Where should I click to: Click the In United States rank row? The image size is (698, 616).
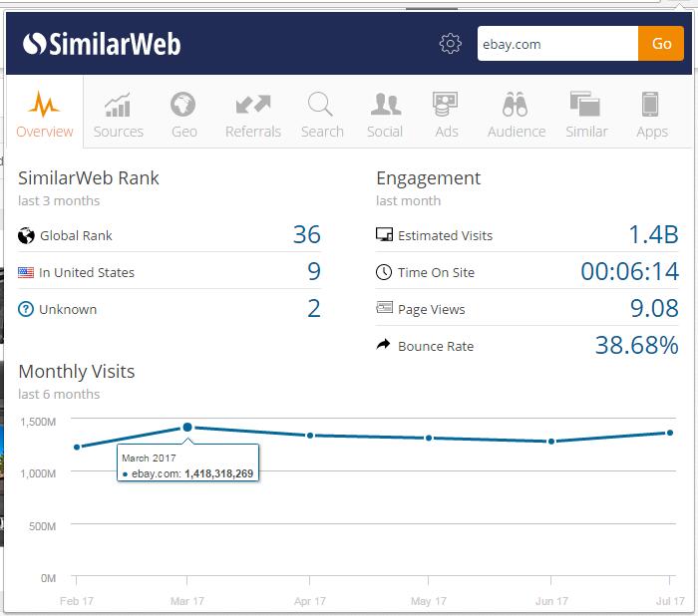coord(170,272)
